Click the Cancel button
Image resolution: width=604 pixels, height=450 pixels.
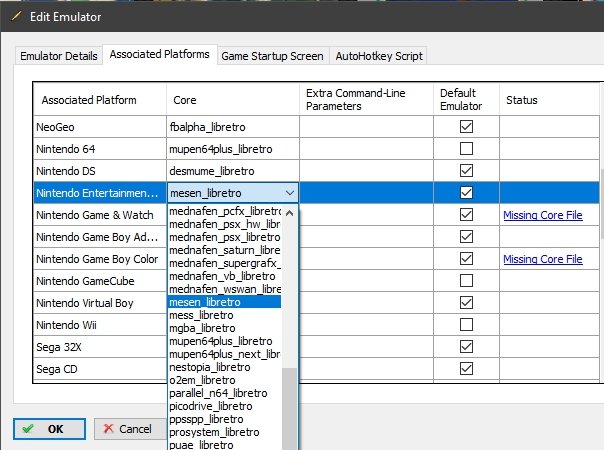click(130, 429)
